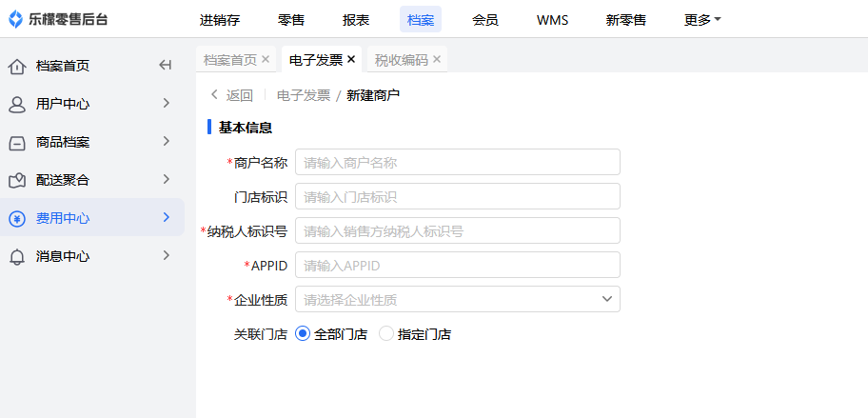The width and height of the screenshot is (868, 418).
Task: Expand the 用户中心 submenu chevron
Action: coord(166,103)
